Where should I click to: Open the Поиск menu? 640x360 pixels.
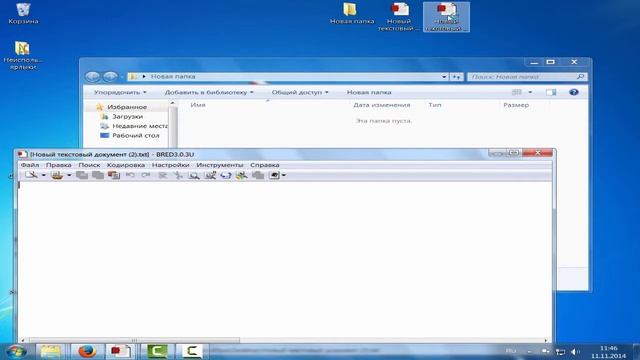pyautogui.click(x=89, y=165)
